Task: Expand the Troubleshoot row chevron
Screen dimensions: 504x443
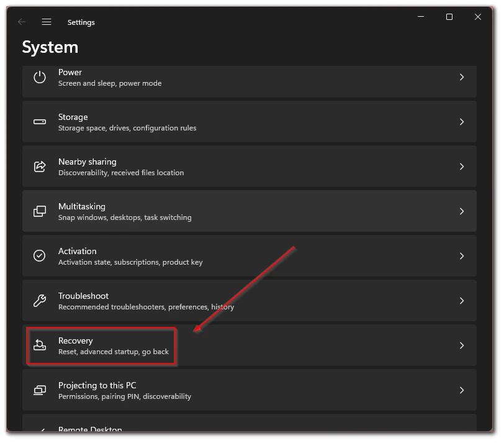Action: (462, 301)
